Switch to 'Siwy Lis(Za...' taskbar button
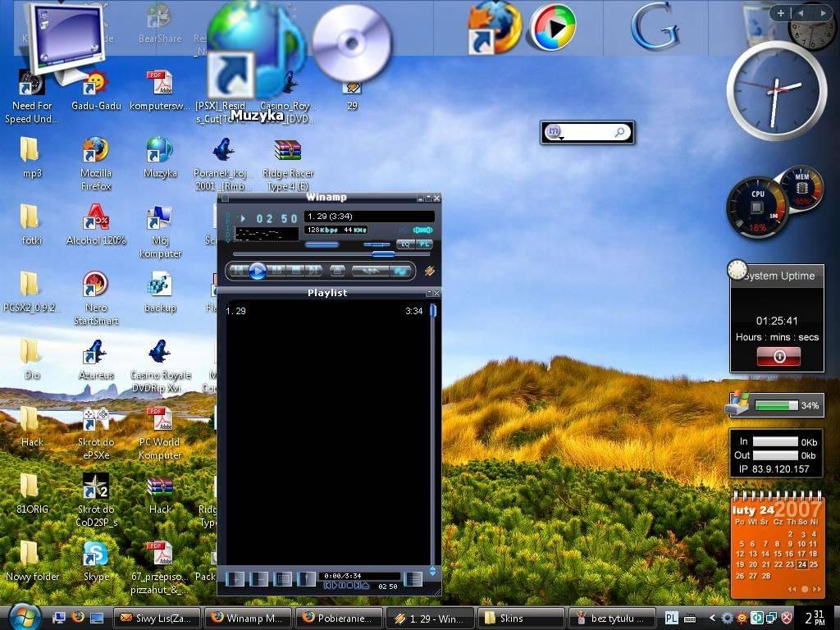The height and width of the screenshot is (630, 840). point(157,619)
